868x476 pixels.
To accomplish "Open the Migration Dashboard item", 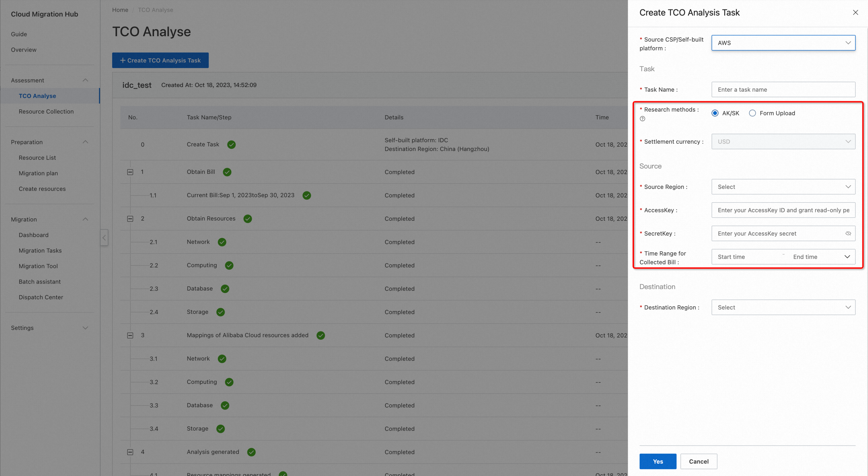I will [34, 235].
